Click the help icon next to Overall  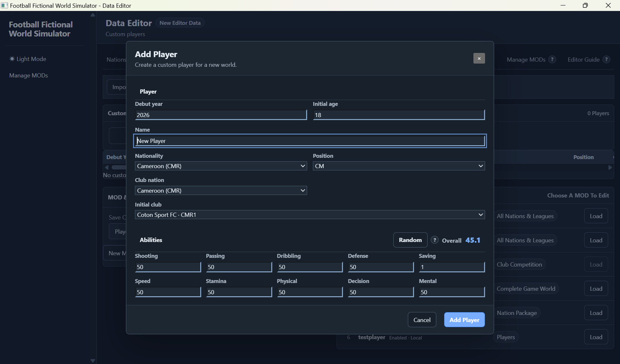point(435,240)
